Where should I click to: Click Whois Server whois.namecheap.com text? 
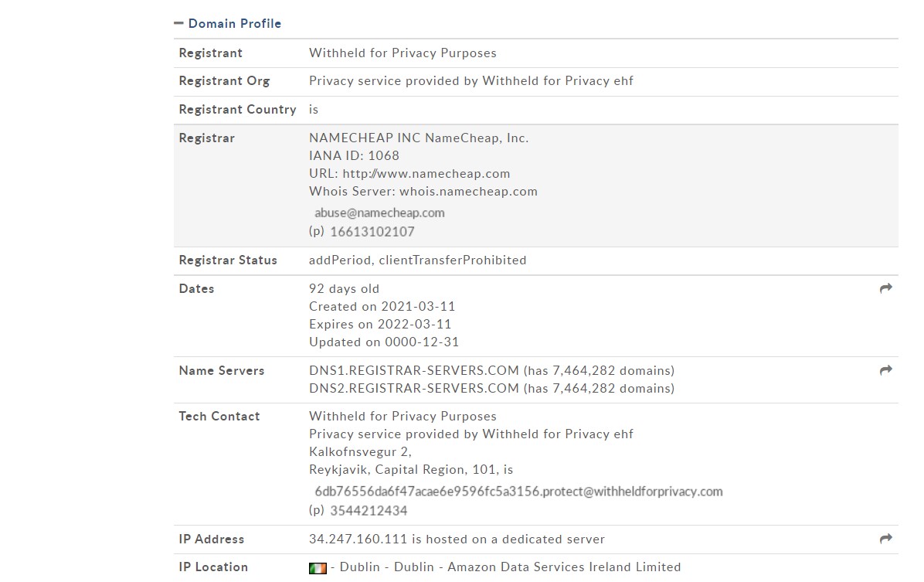pyautogui.click(x=423, y=191)
